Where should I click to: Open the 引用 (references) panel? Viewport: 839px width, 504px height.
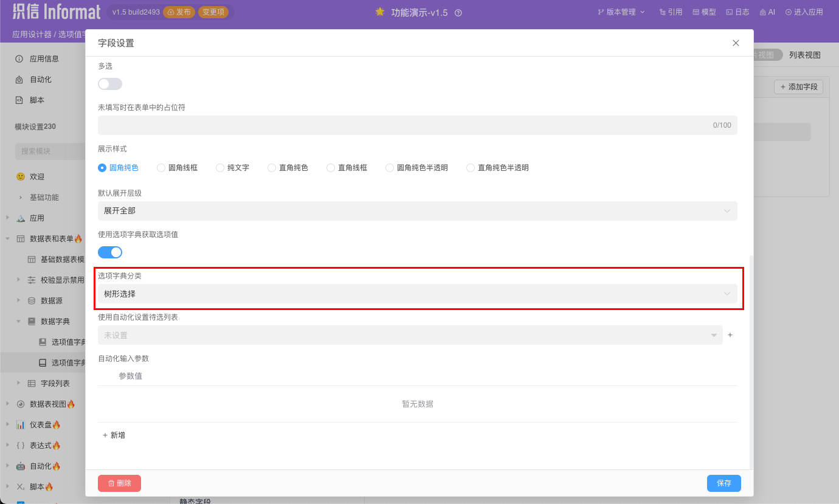671,11
